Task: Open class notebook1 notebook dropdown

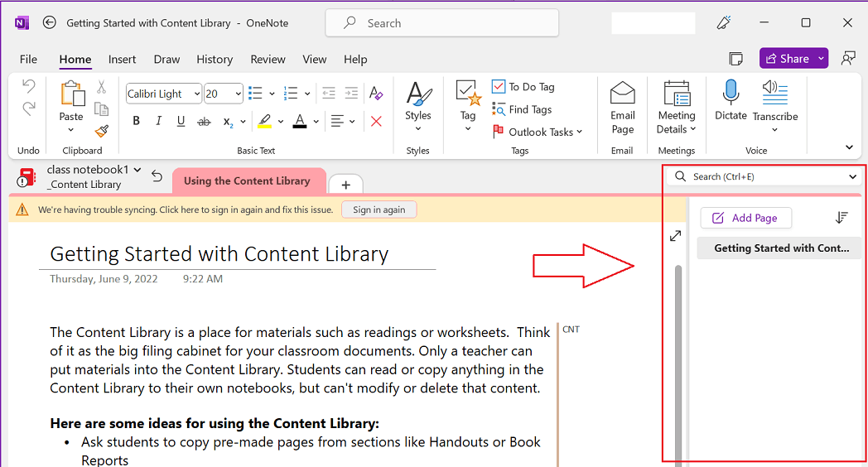Action: tap(94, 170)
